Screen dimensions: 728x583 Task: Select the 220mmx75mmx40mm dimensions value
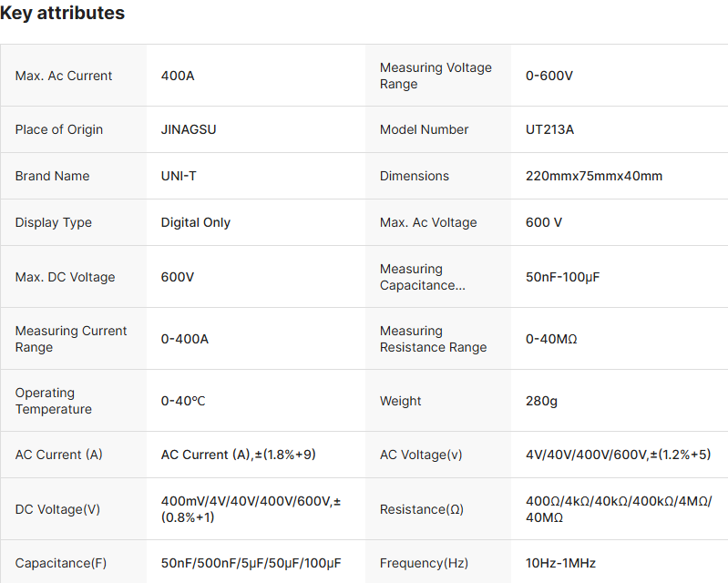594,176
